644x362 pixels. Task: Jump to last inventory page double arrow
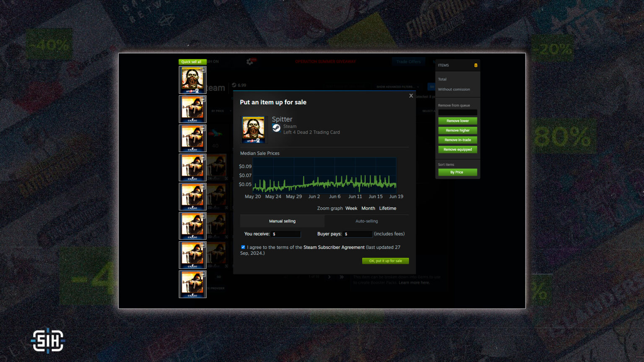(342, 277)
